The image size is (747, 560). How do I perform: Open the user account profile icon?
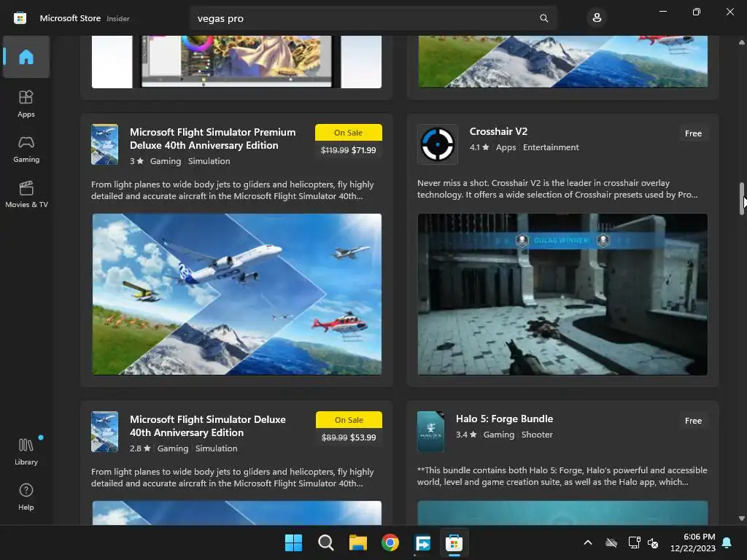click(597, 18)
